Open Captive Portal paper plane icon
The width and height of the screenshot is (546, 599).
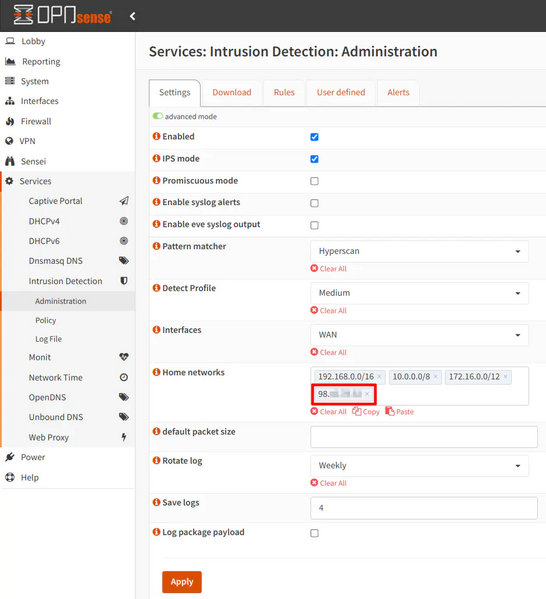pos(124,201)
